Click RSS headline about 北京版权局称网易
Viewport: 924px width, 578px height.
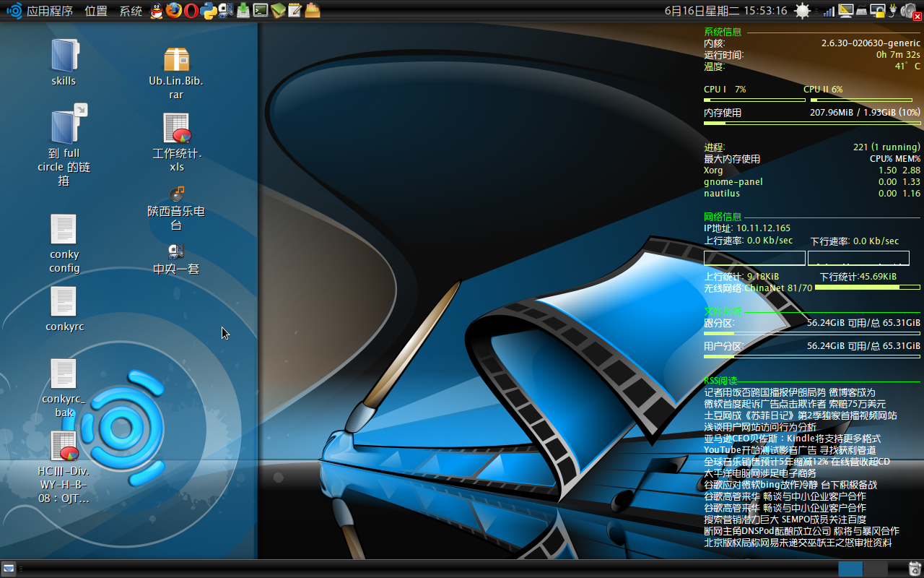(798, 543)
